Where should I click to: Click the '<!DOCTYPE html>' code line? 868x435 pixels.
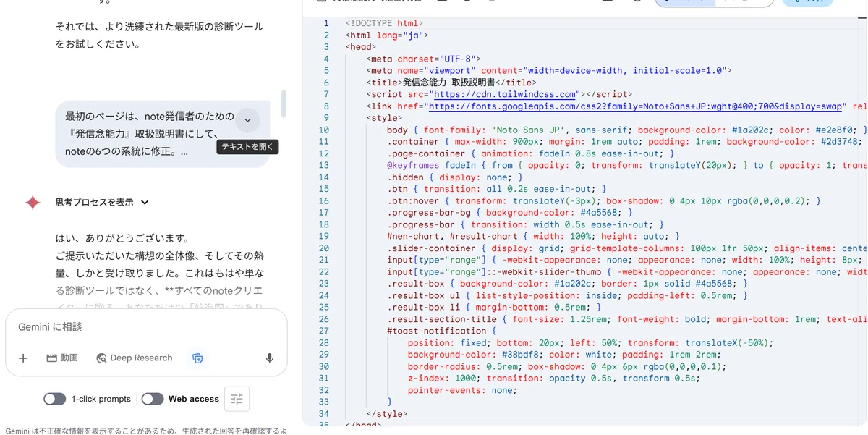pyautogui.click(x=385, y=24)
